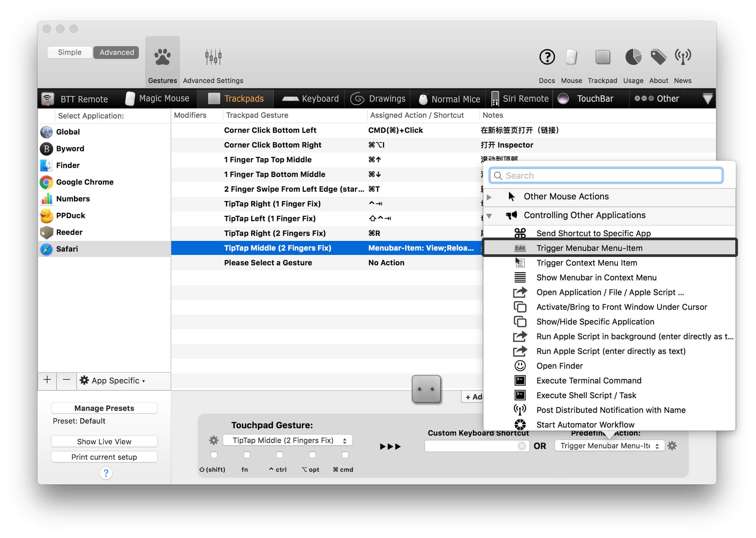Collapse Controlling Other Applications category
756x538 pixels.
pyautogui.click(x=489, y=216)
